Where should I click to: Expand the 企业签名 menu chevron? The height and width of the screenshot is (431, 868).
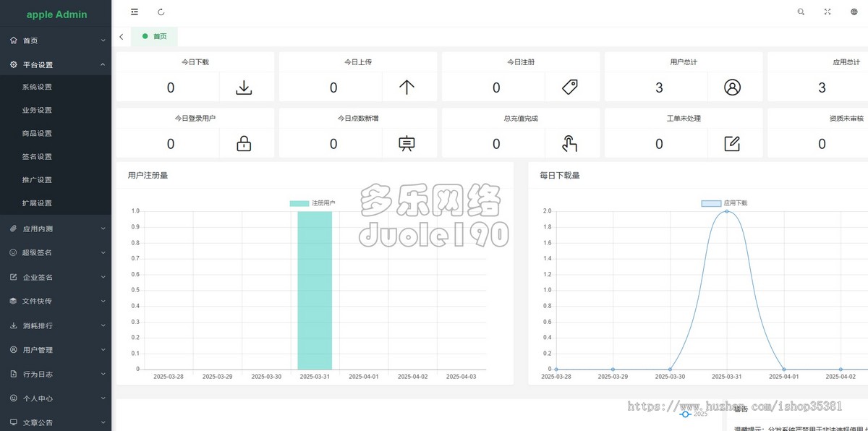pyautogui.click(x=103, y=277)
